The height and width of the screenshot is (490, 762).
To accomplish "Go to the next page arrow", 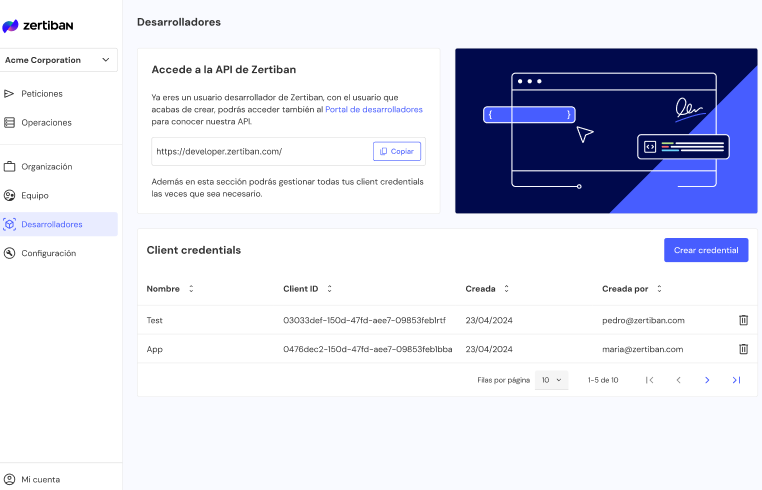I will click(x=707, y=380).
